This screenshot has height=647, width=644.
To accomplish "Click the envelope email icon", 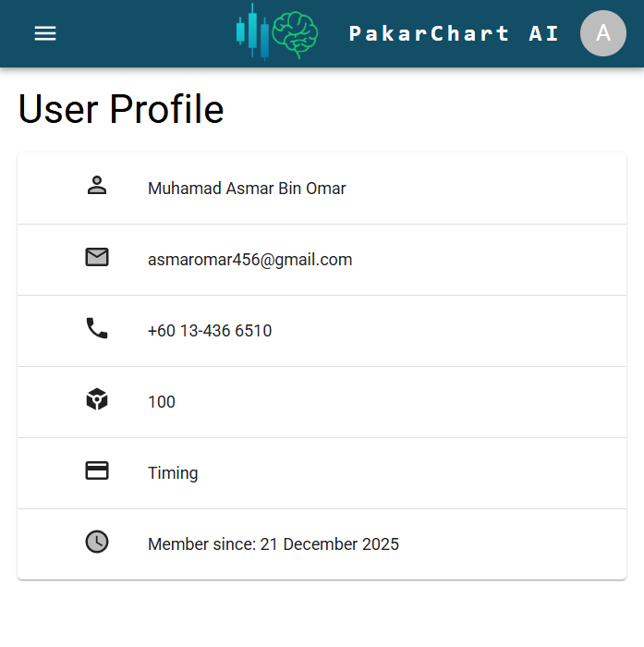I will (x=97, y=257).
